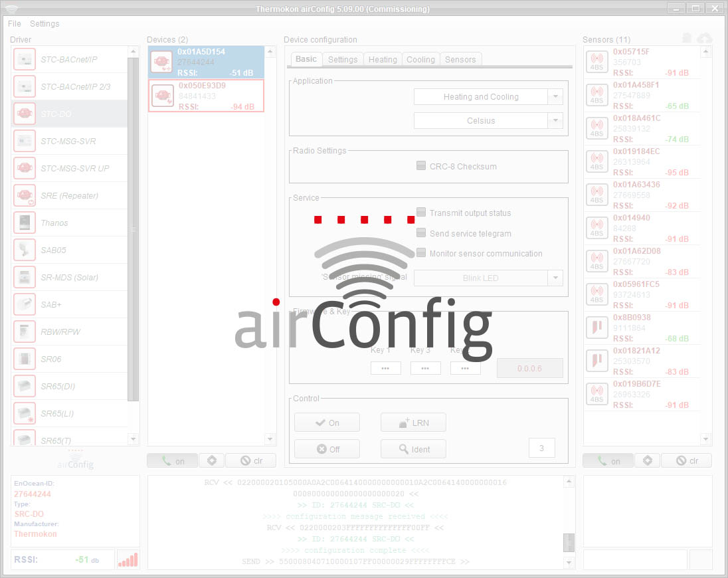Select the window contact sensor icon 0x8B0938
This screenshot has width=728, height=578.
click(597, 328)
